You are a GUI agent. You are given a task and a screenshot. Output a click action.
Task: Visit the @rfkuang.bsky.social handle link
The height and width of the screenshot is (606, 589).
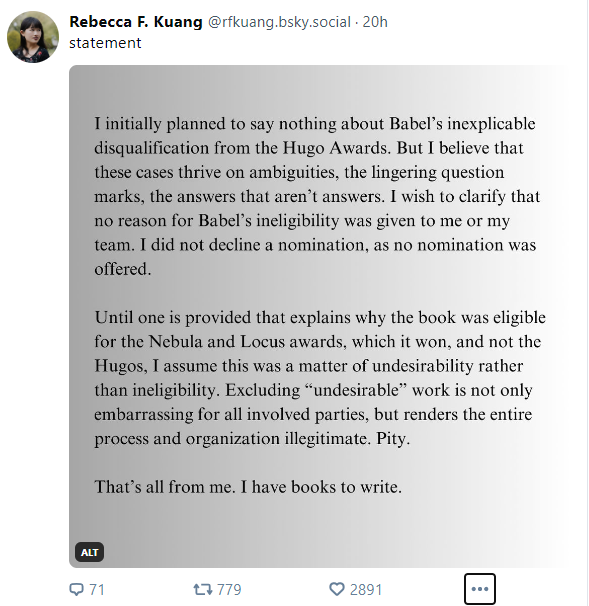click(279, 22)
